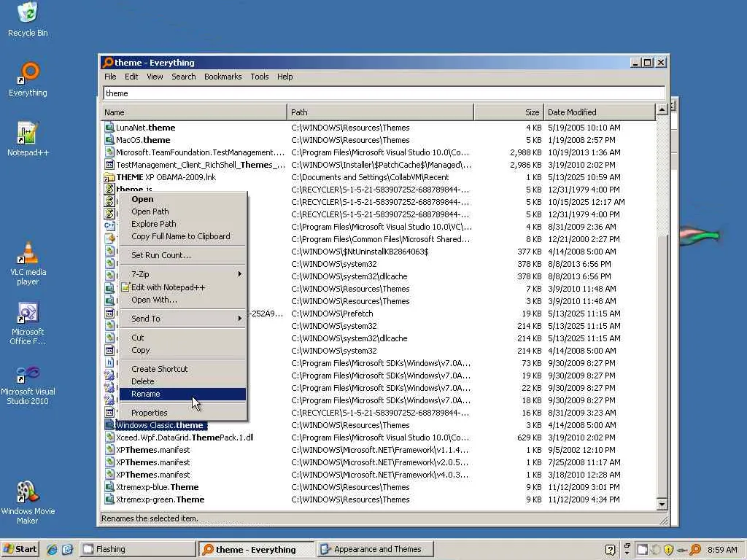This screenshot has height=560, width=747.
Task: Launch Everything from desktop shortcut
Action: tap(28, 79)
